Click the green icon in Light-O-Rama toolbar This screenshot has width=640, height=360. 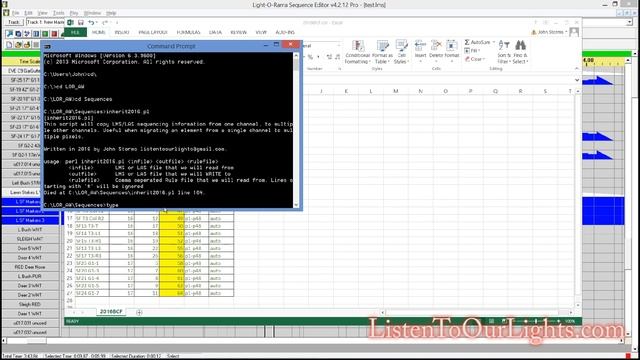(x=45, y=33)
